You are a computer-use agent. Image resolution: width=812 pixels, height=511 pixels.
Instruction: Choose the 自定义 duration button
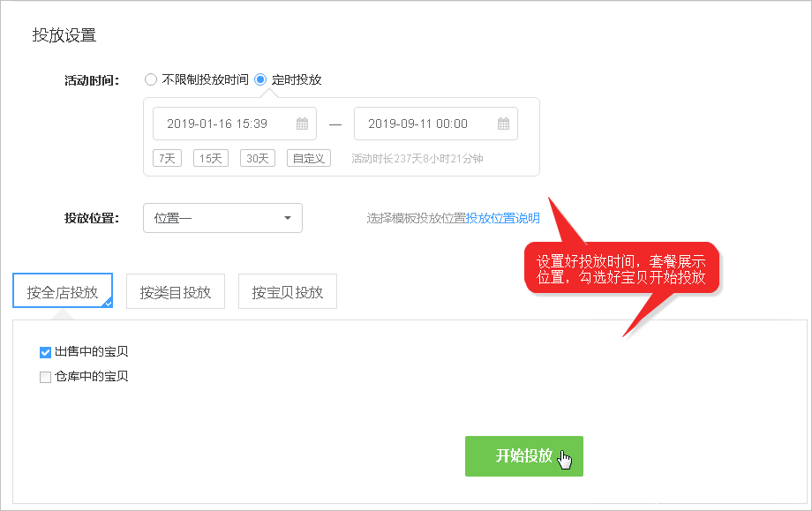click(309, 158)
